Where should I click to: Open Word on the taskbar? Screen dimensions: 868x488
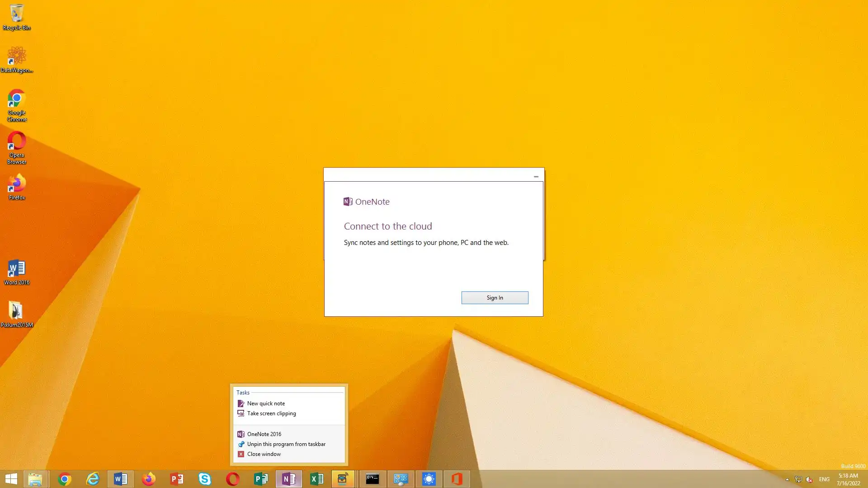click(121, 479)
